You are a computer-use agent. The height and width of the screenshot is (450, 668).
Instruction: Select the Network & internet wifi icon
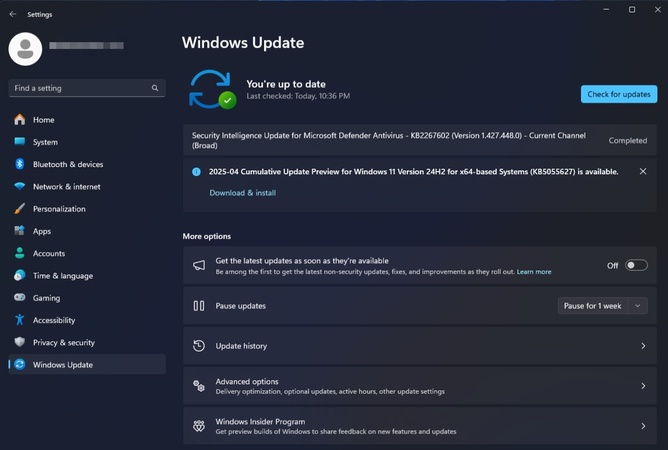point(20,186)
